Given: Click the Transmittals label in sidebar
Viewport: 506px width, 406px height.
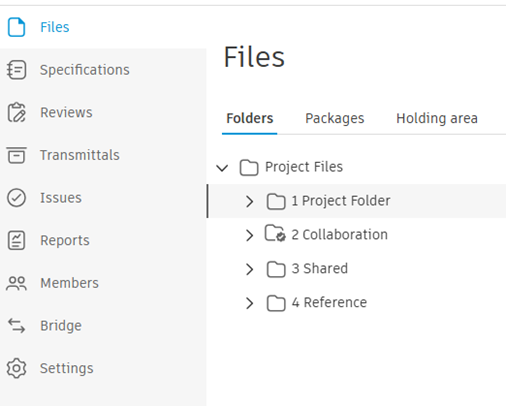Looking at the screenshot, I should pos(80,155).
